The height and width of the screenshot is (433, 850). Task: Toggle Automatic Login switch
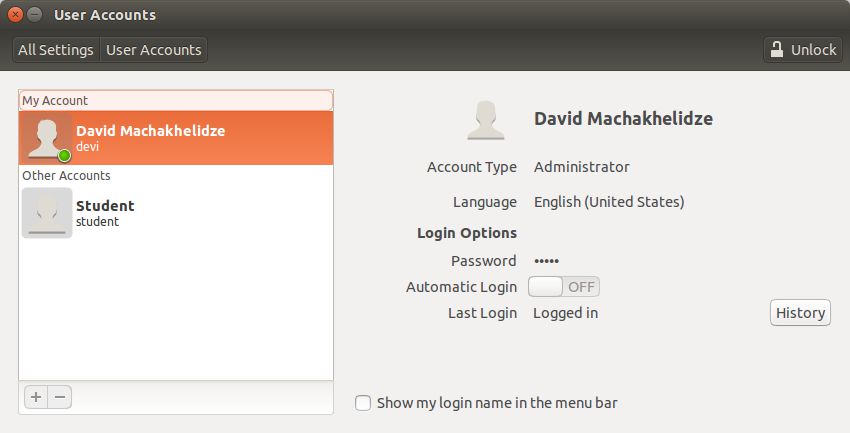[x=564, y=287]
